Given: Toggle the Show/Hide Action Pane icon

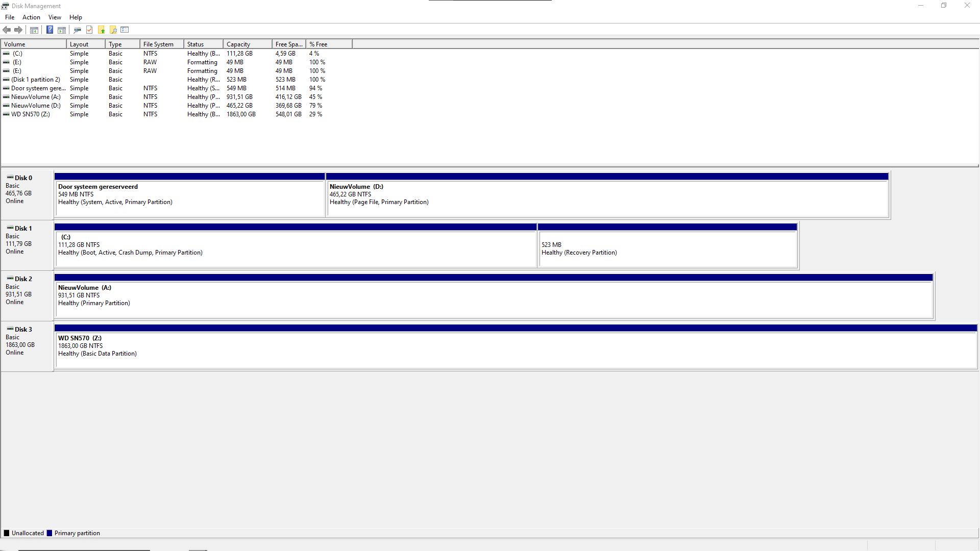Looking at the screenshot, I should (62, 30).
